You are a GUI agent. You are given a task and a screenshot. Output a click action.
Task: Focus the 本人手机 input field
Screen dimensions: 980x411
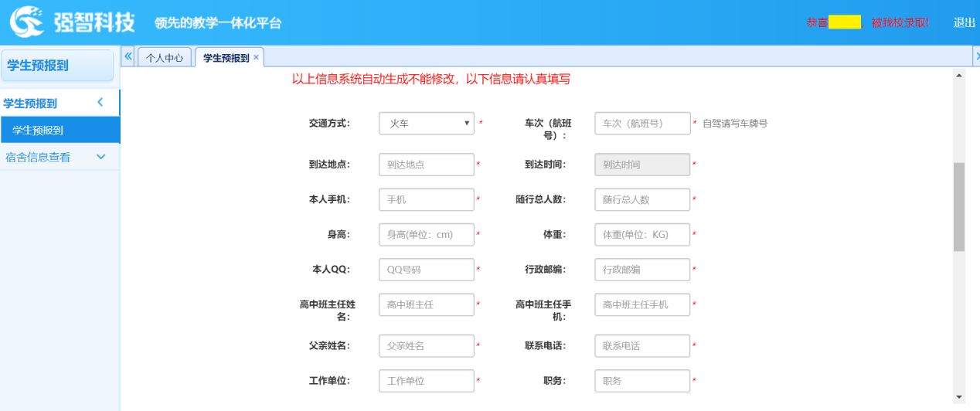[426, 199]
